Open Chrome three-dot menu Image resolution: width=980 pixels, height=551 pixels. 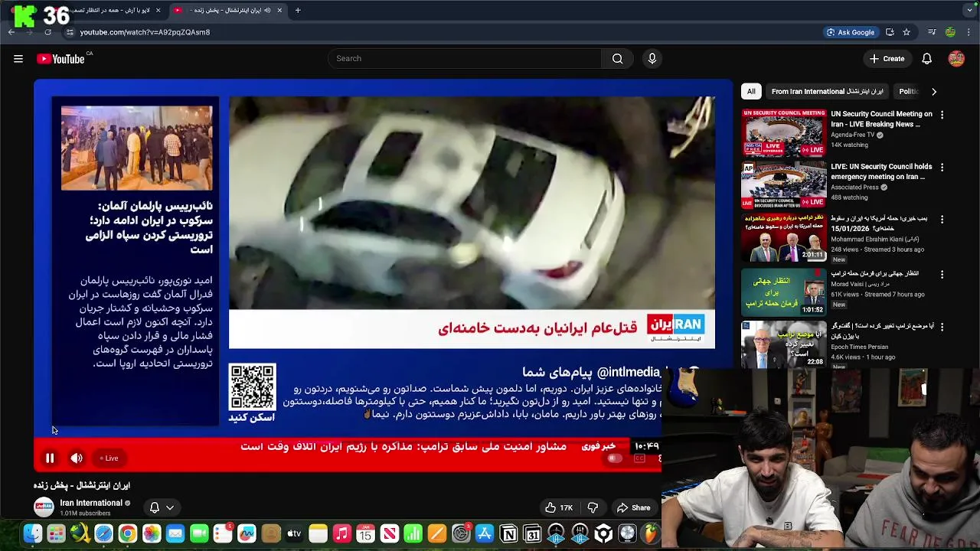[969, 32]
